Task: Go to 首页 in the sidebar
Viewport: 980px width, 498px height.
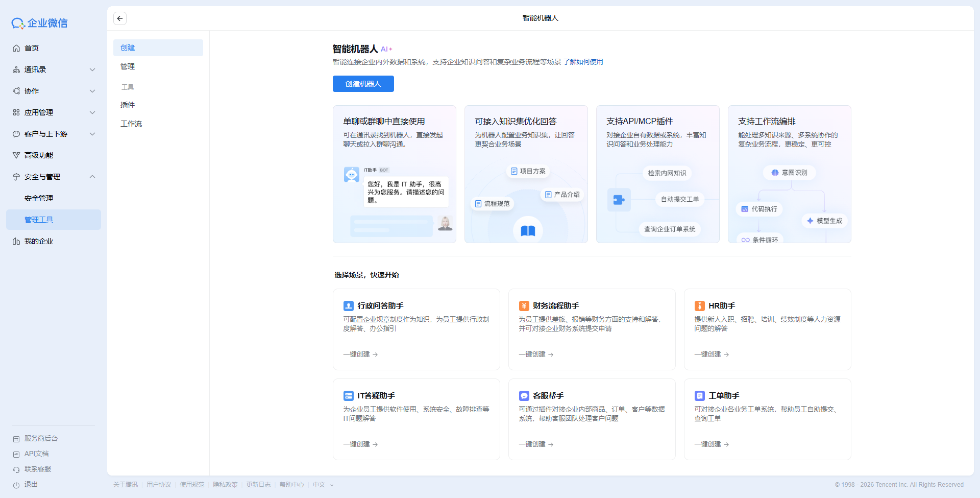Action: coord(32,48)
